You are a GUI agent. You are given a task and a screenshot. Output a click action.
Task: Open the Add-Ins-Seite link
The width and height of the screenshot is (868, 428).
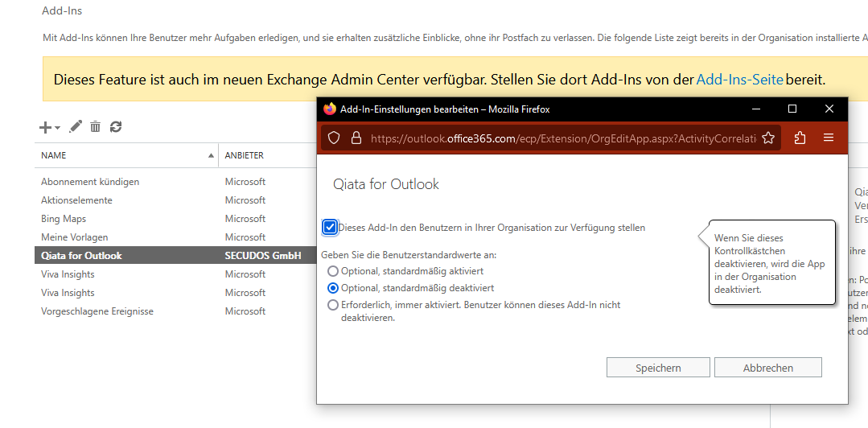point(739,80)
